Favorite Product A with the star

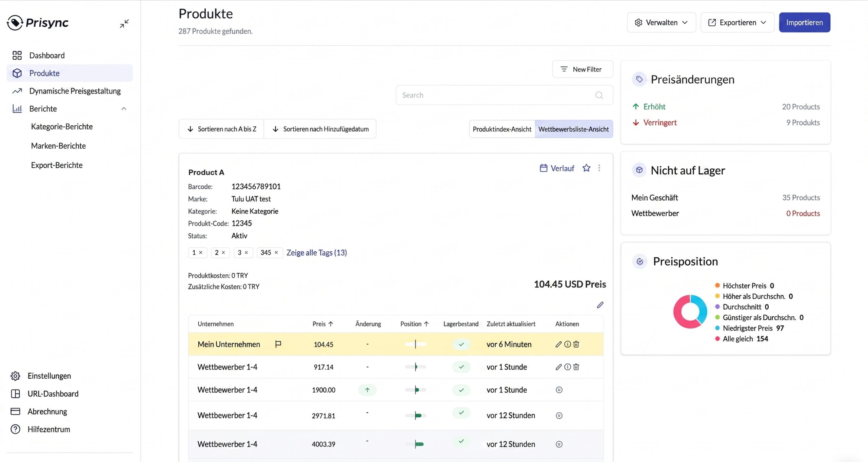(x=586, y=168)
